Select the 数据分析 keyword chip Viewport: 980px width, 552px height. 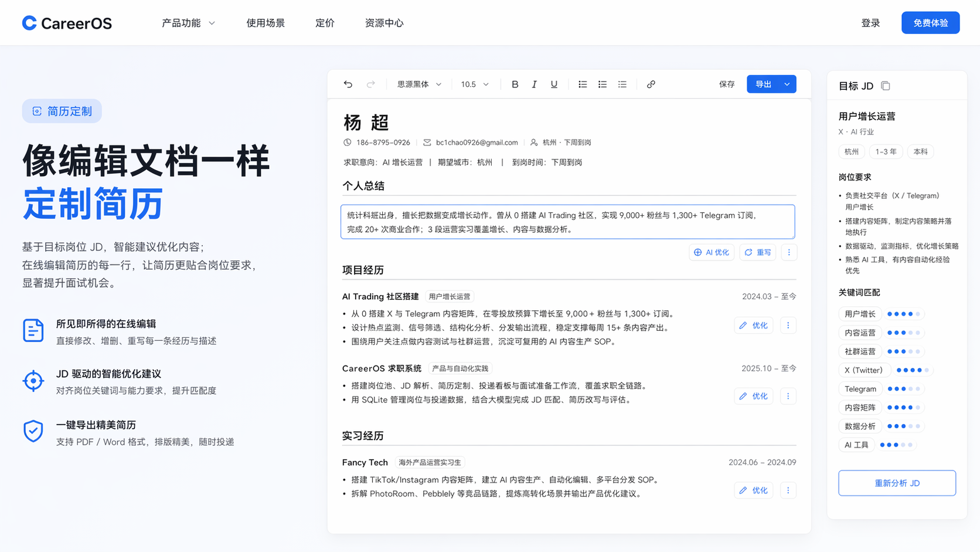tap(860, 426)
